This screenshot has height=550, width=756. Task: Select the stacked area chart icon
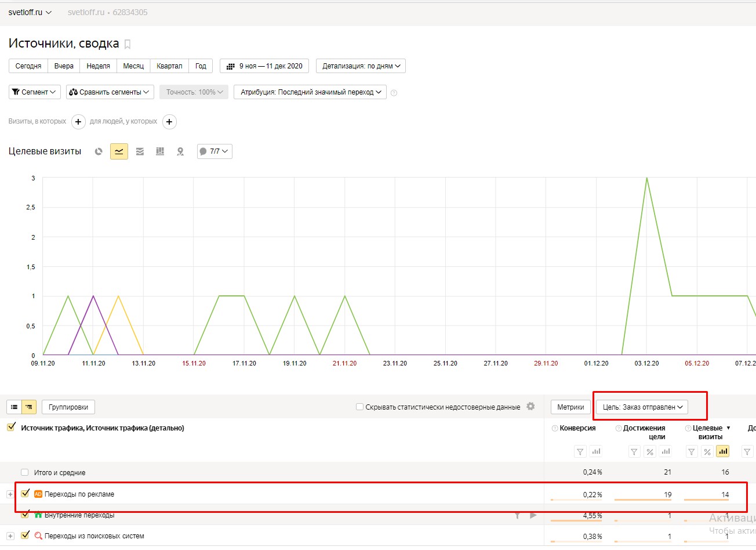pos(140,151)
